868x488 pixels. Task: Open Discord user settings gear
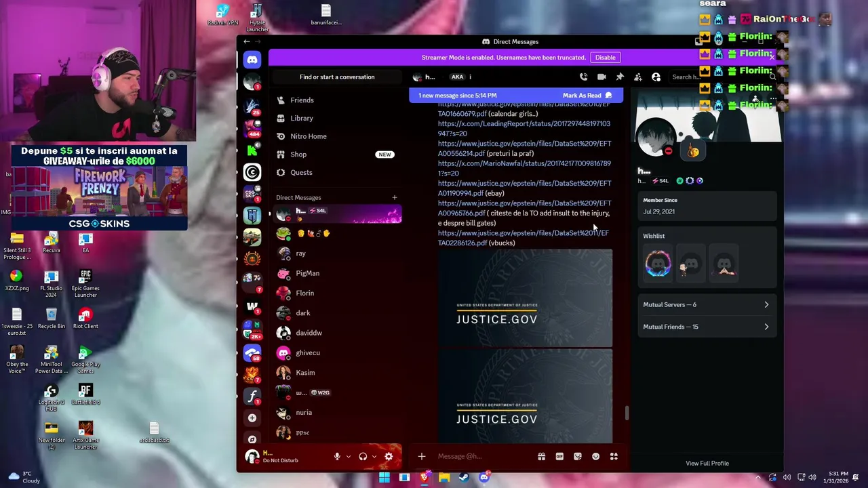389,457
